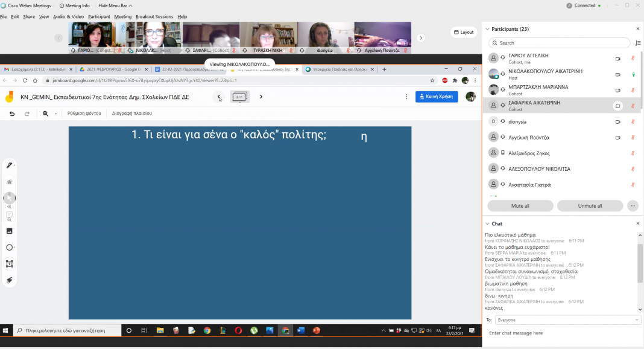Click the undo arrow in Jamboard toolbar

point(12,114)
